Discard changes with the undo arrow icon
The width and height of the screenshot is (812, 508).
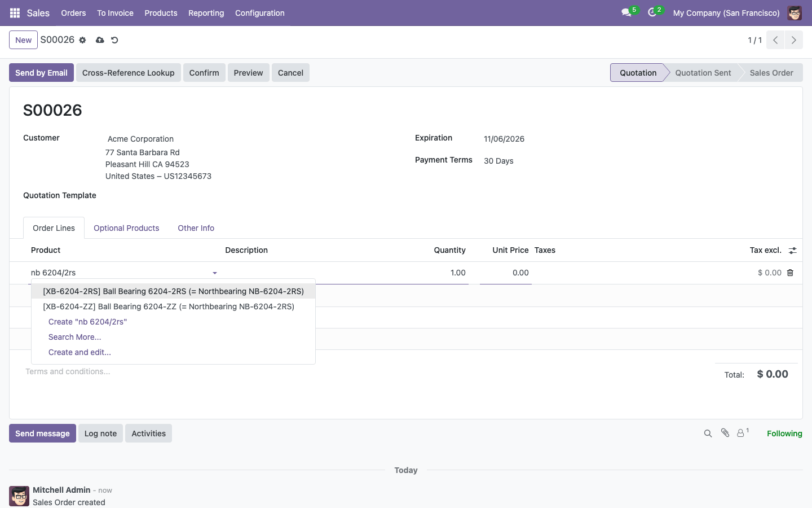(x=114, y=40)
